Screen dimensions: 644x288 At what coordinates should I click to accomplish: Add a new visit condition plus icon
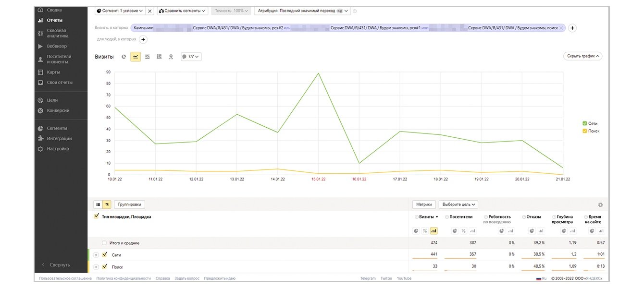(x=572, y=28)
